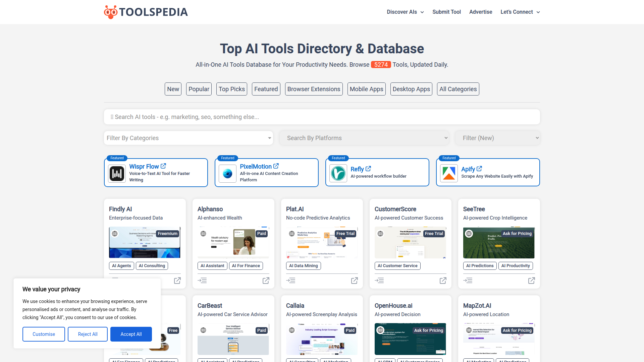Screen dimensions: 644x362
Task: Focus the Search AI tools field
Action: tap(322, 117)
